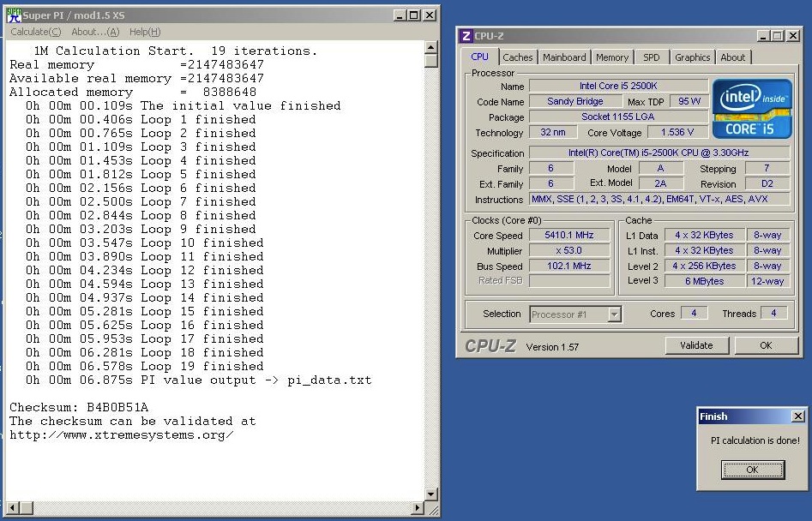The width and height of the screenshot is (812, 521).
Task: Click the 'PI value output -> pi_data.txt' line
Action: click(199, 380)
